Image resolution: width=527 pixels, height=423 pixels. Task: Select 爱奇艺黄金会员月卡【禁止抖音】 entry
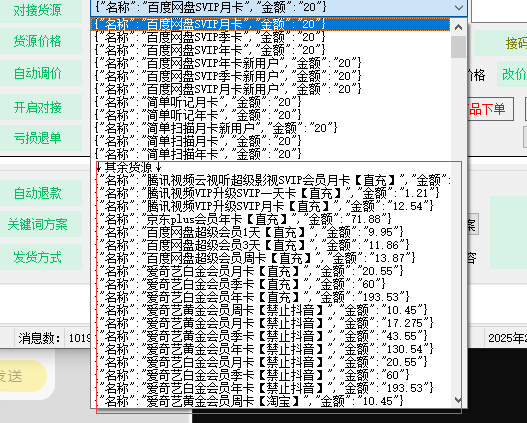pyautogui.click(x=271, y=323)
